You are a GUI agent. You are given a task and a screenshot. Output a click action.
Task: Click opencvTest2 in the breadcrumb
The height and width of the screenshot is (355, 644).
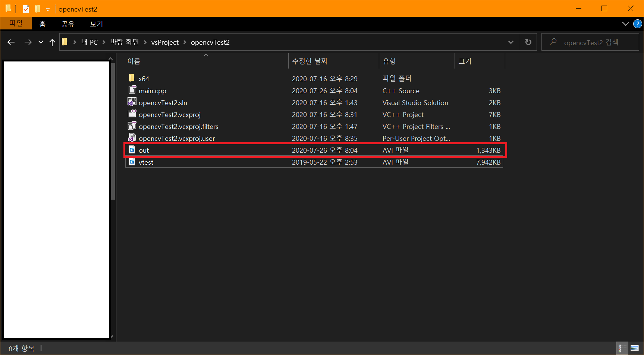coord(210,42)
